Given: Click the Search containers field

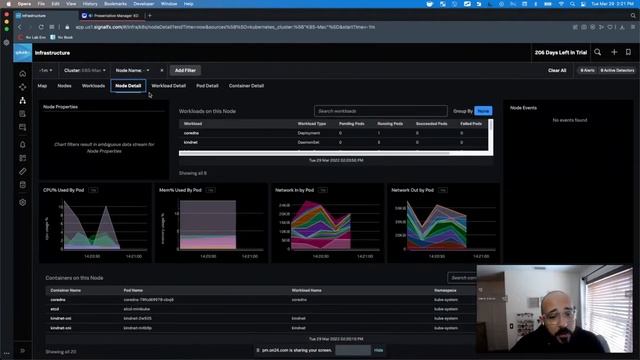Looking at the screenshot, I should (x=462, y=278).
